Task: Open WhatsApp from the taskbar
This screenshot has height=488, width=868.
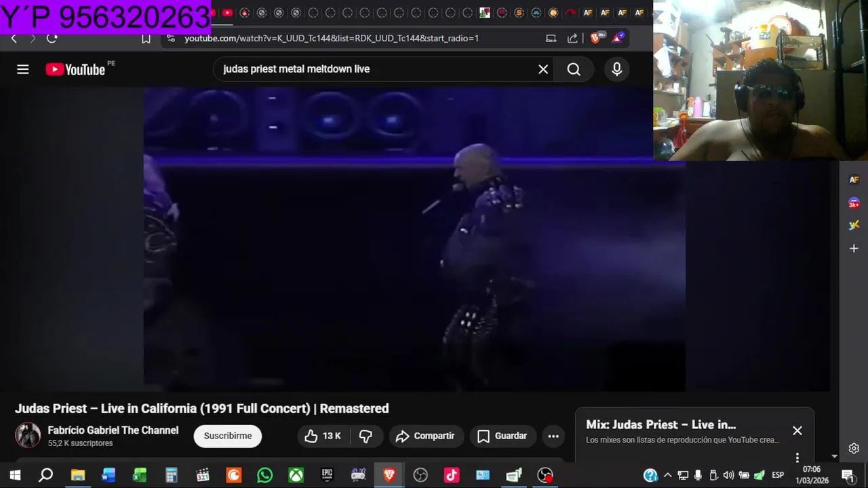Action: coord(264,475)
